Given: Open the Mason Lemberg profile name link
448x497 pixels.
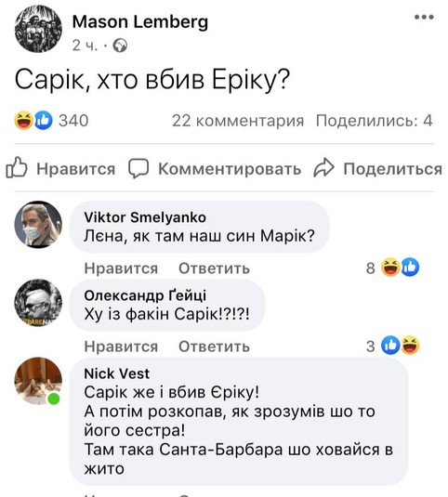Looking at the screenshot, I should click(x=140, y=22).
